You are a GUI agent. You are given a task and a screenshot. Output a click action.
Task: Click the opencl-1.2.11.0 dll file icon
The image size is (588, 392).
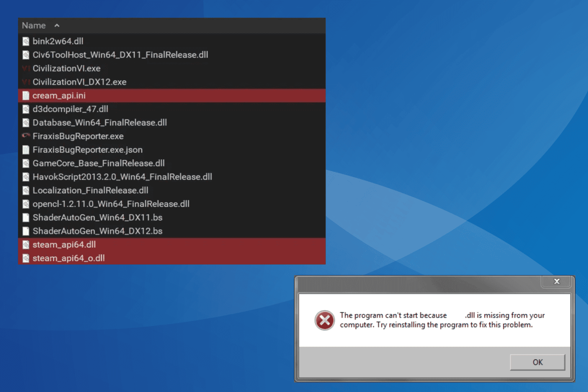coord(26,204)
